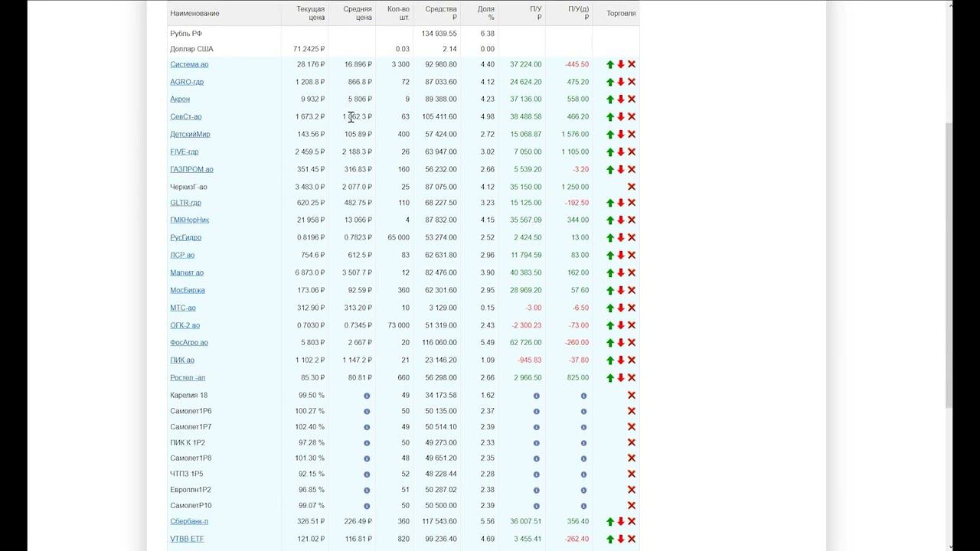Open the ГАЗПРОМ ао link
The image size is (980, 551).
click(x=191, y=170)
